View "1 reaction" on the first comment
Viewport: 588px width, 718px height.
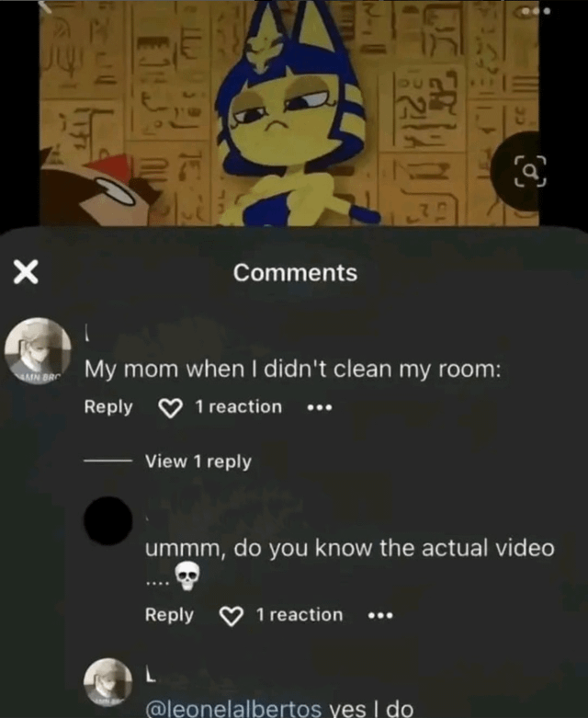238,406
